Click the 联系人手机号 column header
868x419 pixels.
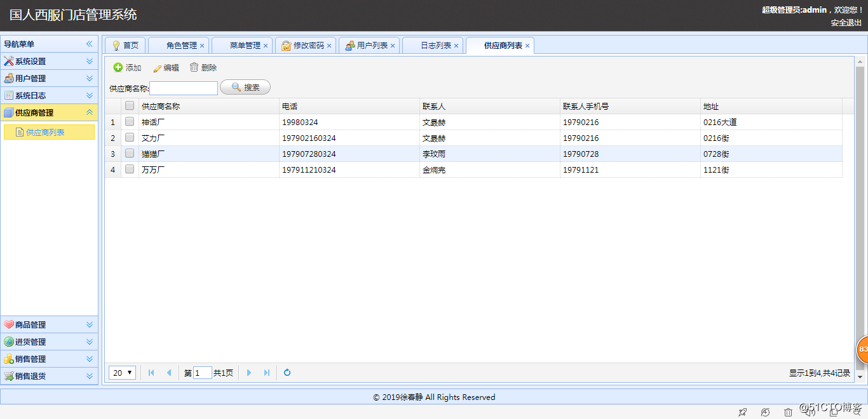[x=630, y=106]
